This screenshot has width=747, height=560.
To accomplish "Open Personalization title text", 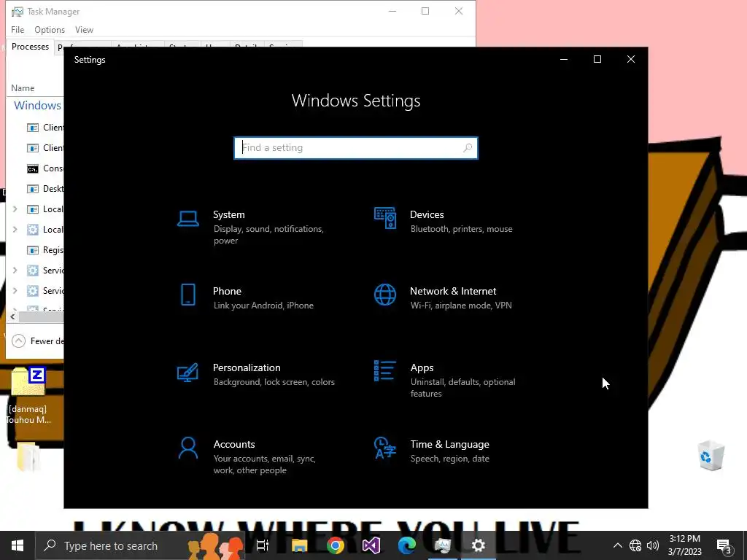I will [x=247, y=368].
